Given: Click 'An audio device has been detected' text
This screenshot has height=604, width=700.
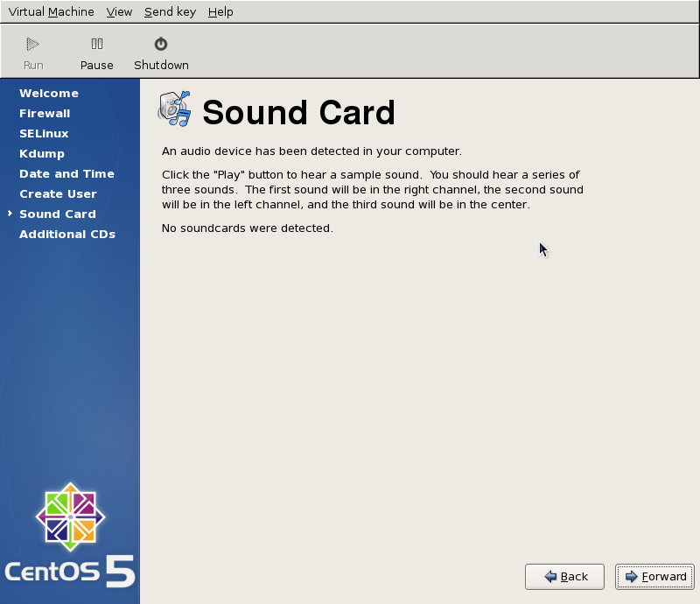Looking at the screenshot, I should [x=311, y=151].
